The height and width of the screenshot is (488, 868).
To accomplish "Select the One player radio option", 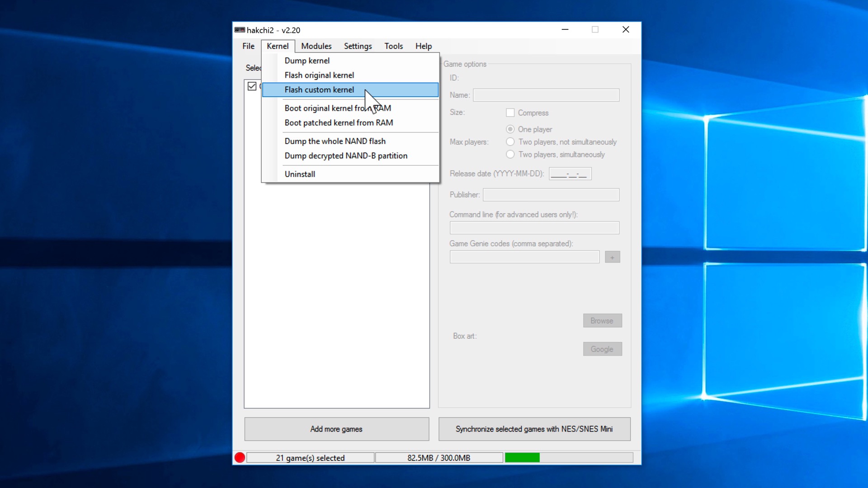I will click(x=510, y=129).
